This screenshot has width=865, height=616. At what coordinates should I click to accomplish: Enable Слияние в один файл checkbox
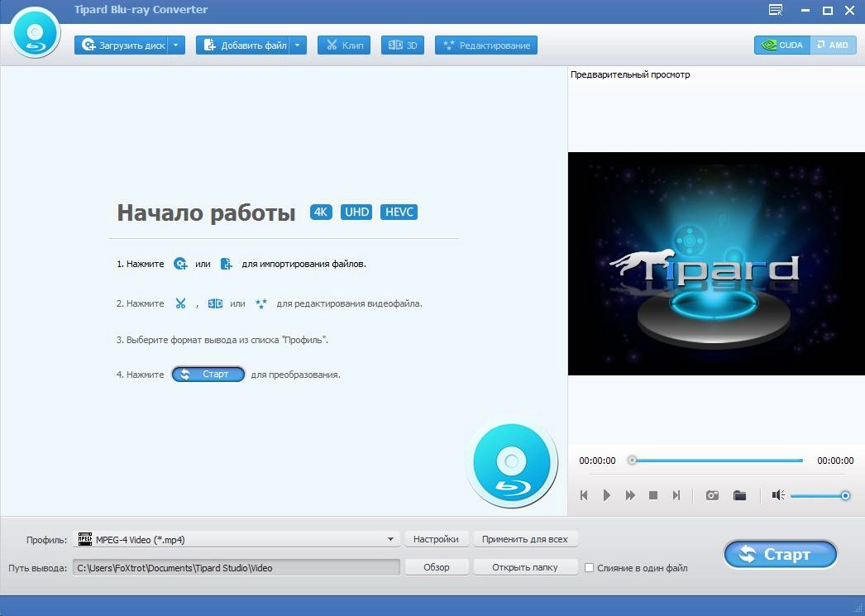(x=589, y=567)
